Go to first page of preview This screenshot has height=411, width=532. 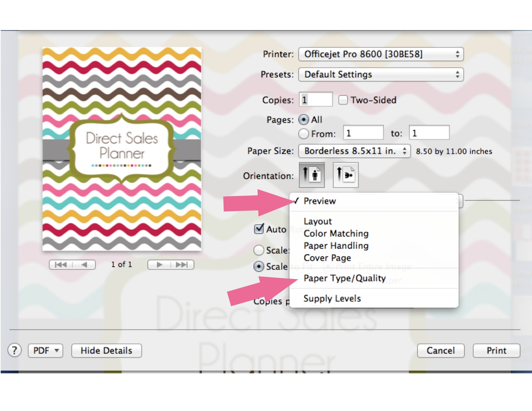click(61, 264)
